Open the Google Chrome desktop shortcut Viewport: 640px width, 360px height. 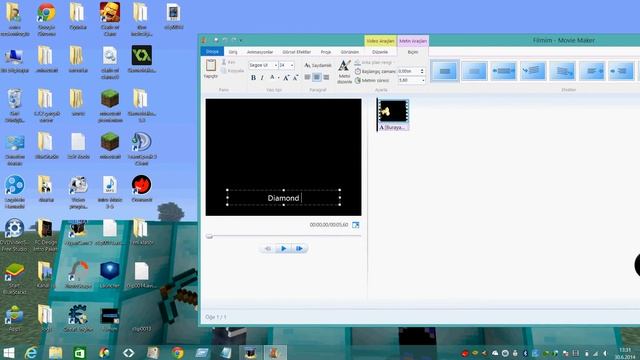46,18
